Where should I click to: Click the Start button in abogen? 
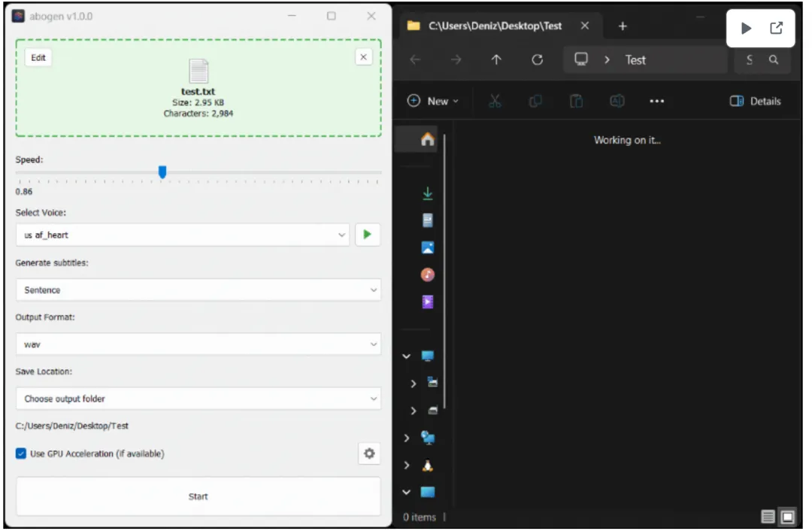pyautogui.click(x=198, y=497)
